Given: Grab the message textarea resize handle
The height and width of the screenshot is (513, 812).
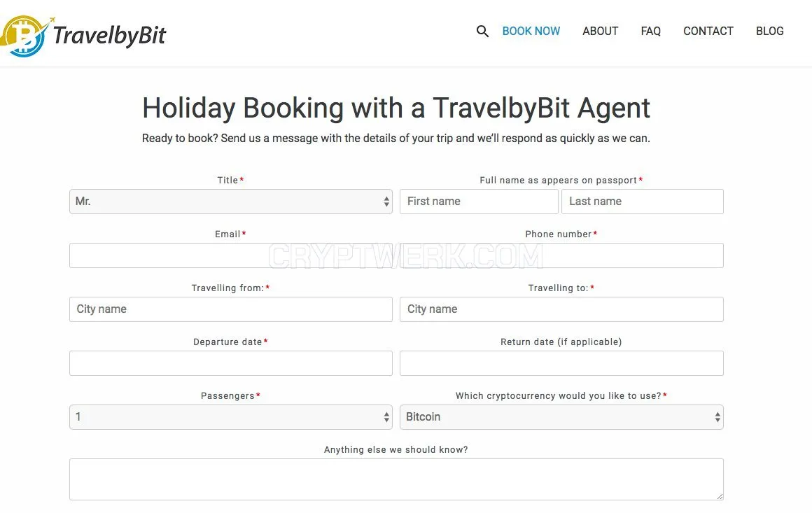Looking at the screenshot, I should pos(720,496).
